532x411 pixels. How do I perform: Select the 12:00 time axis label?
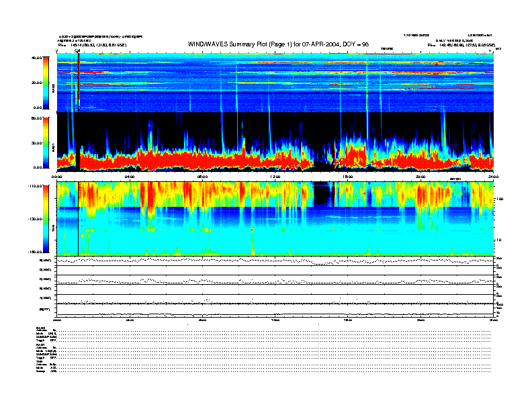tap(275, 177)
